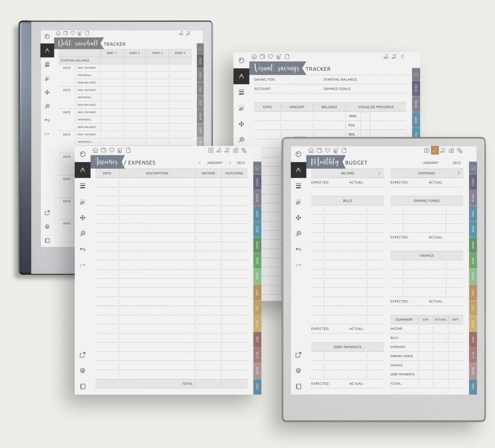Open Home icon on Visual Savings tracker toolbar
Image resolution: width=495 pixels, height=448 pixels.
(254, 56)
